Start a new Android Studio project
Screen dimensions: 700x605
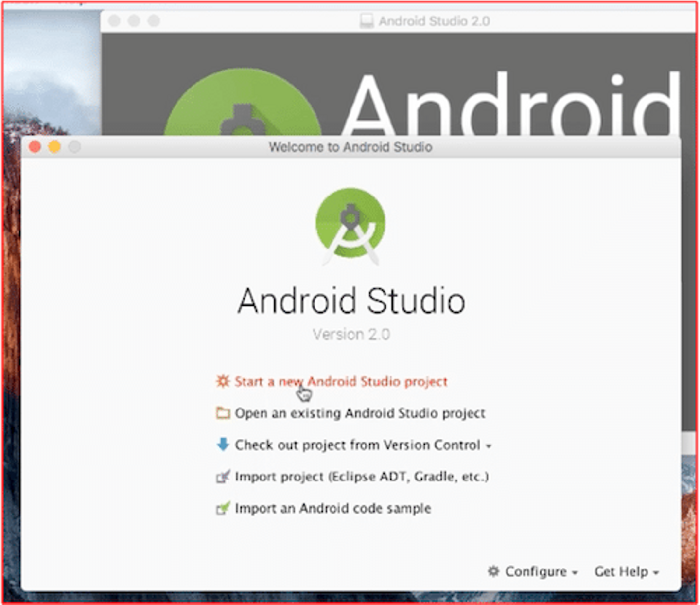[341, 381]
